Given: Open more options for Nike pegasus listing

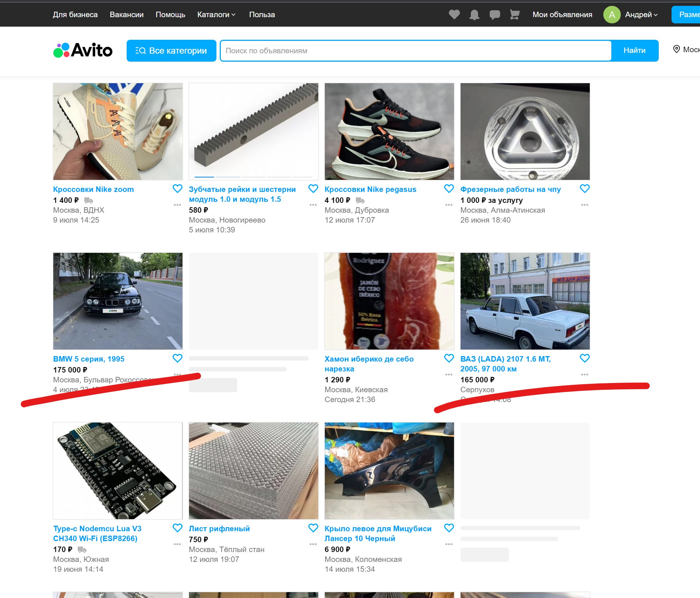Looking at the screenshot, I should point(449,205).
